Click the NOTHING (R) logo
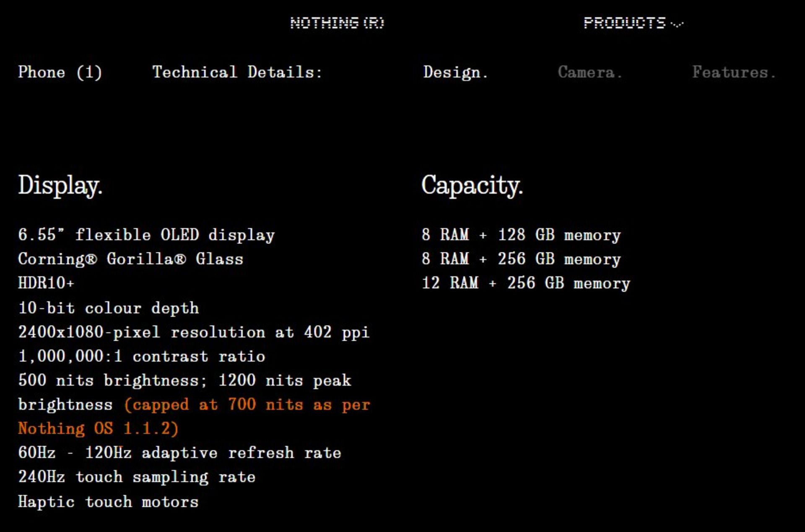805x532 pixels. coord(338,23)
